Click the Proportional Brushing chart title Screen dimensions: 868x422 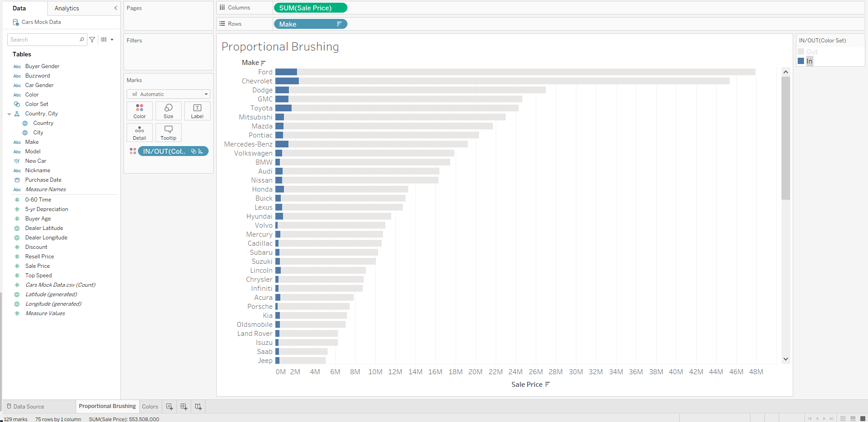tap(280, 47)
